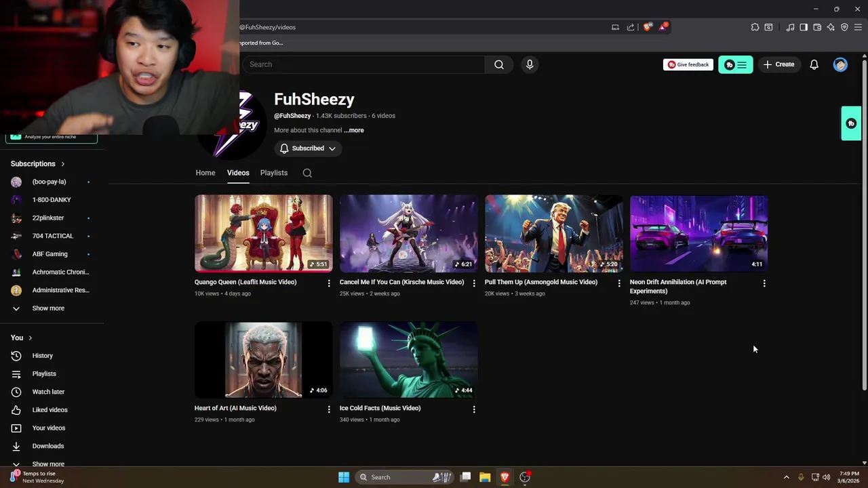Screen dimensions: 868x488
Task: Click the Brave browser taskbar icon
Action: 505,477
